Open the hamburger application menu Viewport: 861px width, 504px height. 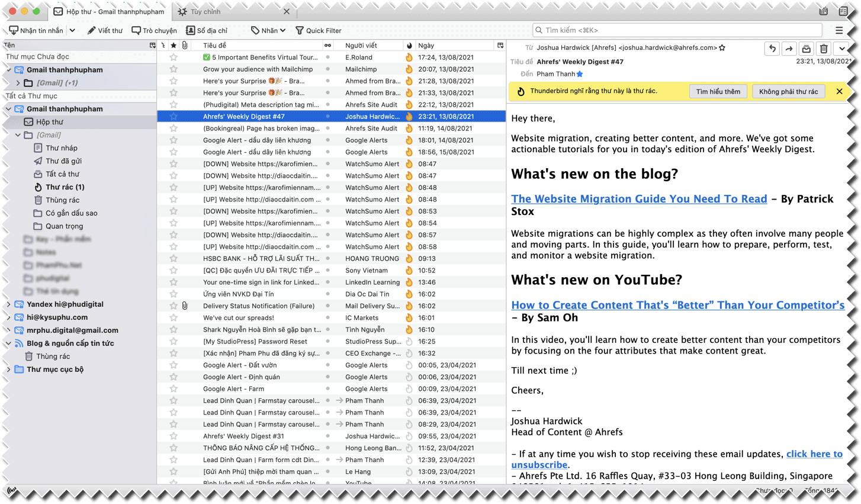839,30
